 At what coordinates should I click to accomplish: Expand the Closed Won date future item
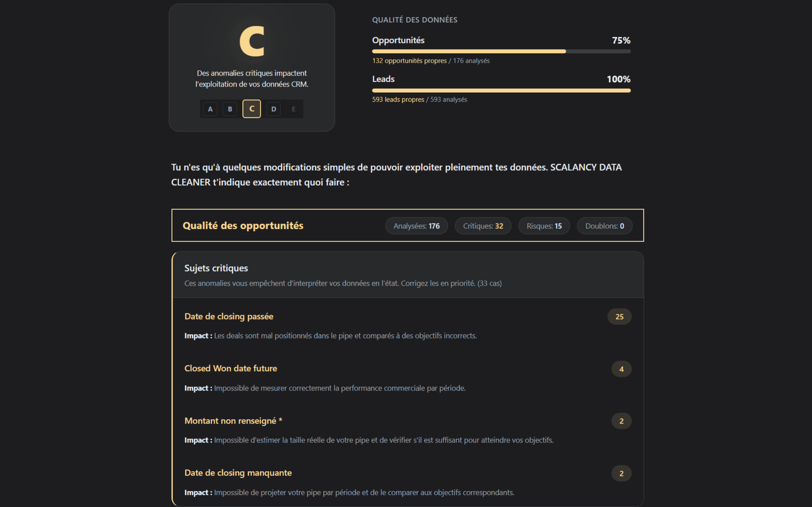[x=231, y=368]
